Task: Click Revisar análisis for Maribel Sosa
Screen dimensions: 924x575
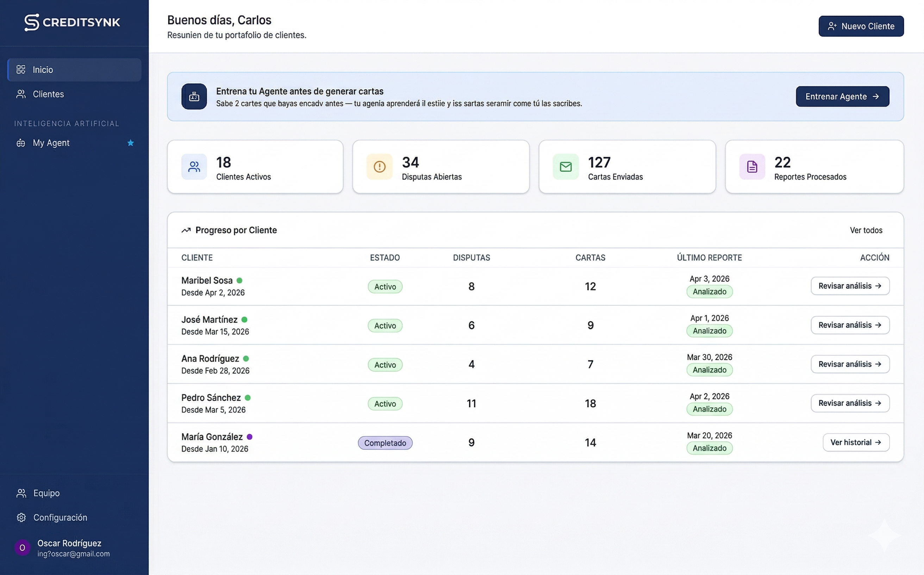Action: click(x=850, y=286)
